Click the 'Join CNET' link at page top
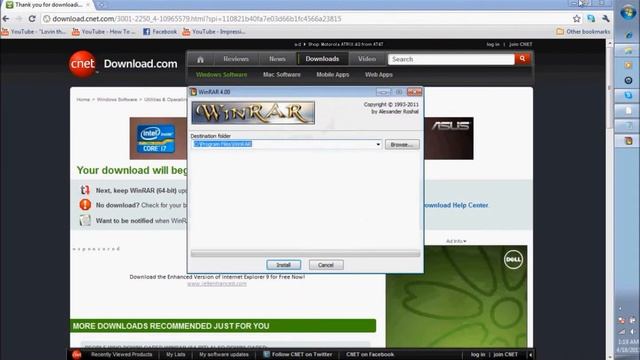The height and width of the screenshot is (360, 640). tap(520, 44)
